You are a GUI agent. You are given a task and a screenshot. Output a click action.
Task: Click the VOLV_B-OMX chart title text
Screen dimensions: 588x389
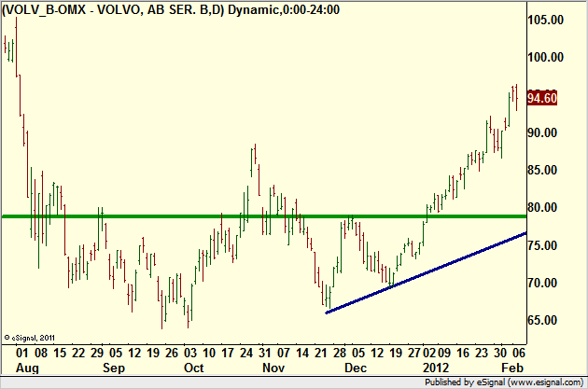click(x=171, y=9)
